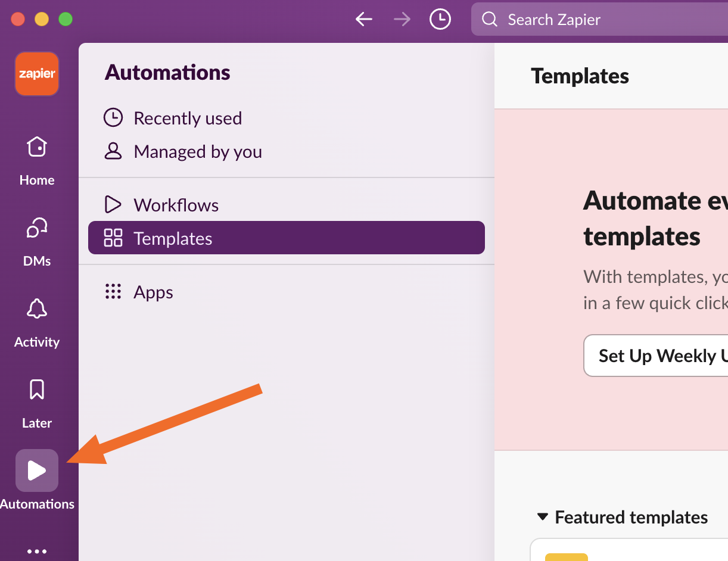Go to Home in the sidebar

pyautogui.click(x=37, y=160)
